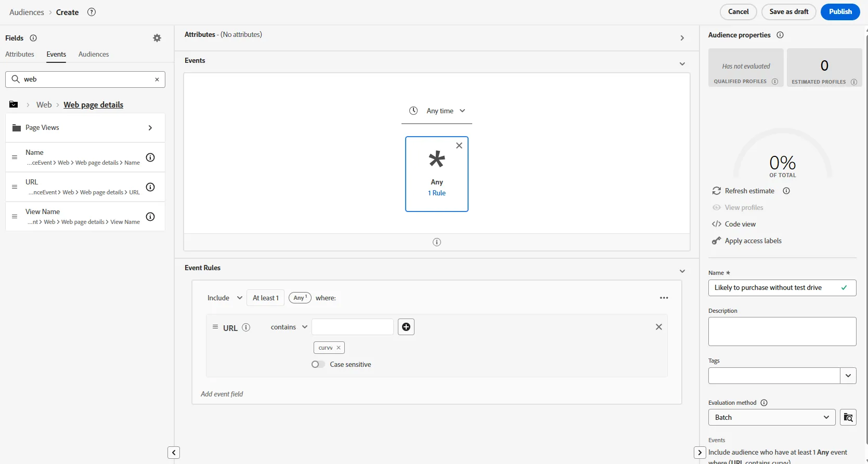Screen dimensions: 868x464
Task: Open the help icon next to Create
Action: [x=92, y=12]
